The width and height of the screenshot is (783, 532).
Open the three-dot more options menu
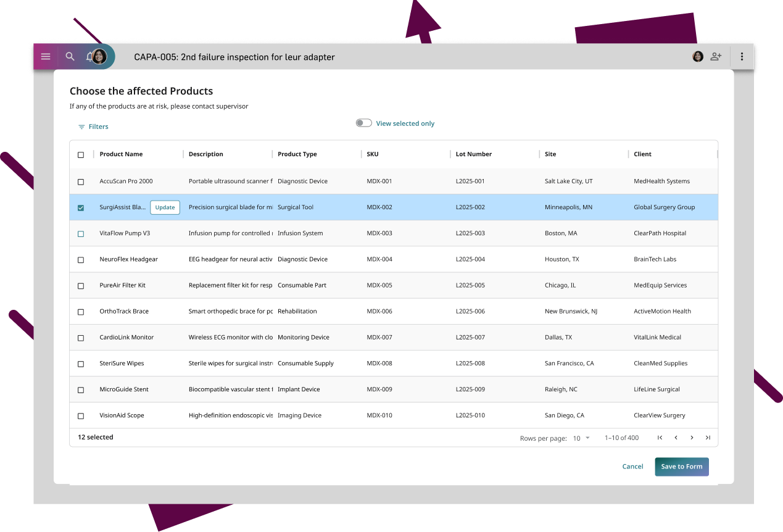coord(742,57)
